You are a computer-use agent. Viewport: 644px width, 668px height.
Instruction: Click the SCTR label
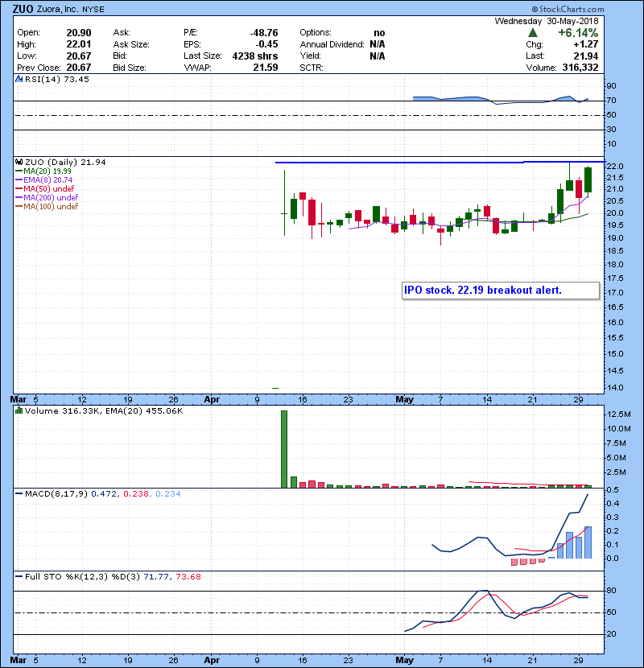click(312, 68)
